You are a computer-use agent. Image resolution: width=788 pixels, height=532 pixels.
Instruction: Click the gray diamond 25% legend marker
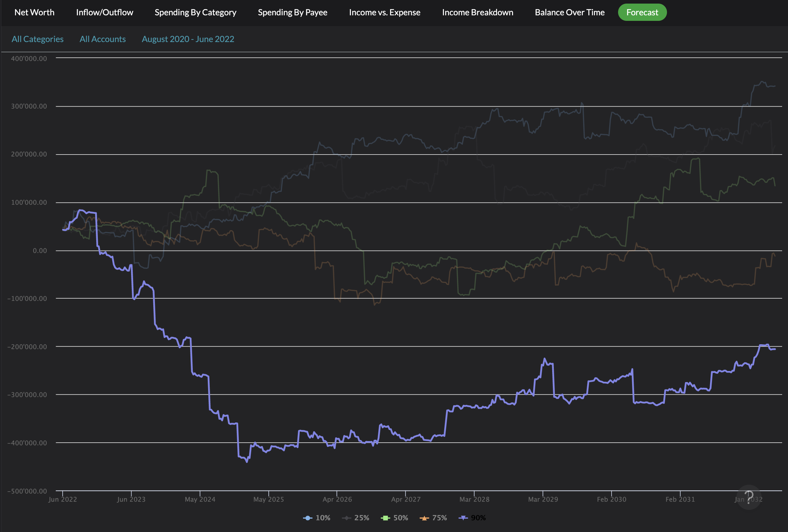tap(346, 518)
